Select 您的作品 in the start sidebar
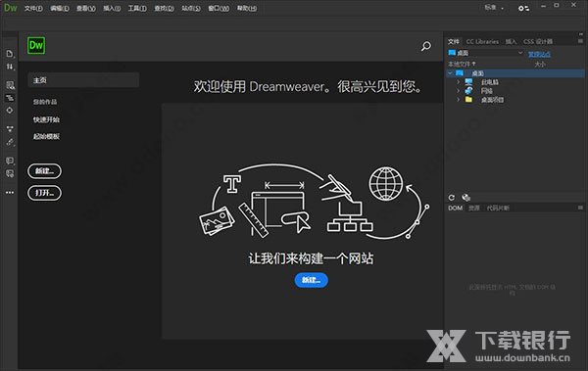588x371 pixels. 45,102
